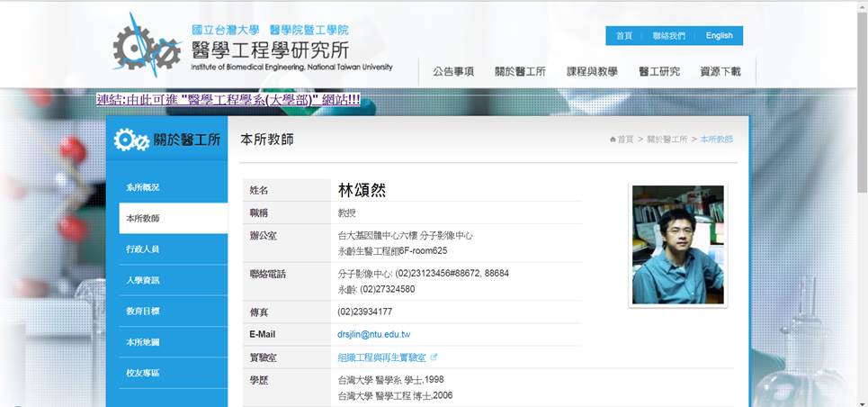868x407 pixels.
Task: Open the 資源下載 menu
Action: pyautogui.click(x=720, y=71)
